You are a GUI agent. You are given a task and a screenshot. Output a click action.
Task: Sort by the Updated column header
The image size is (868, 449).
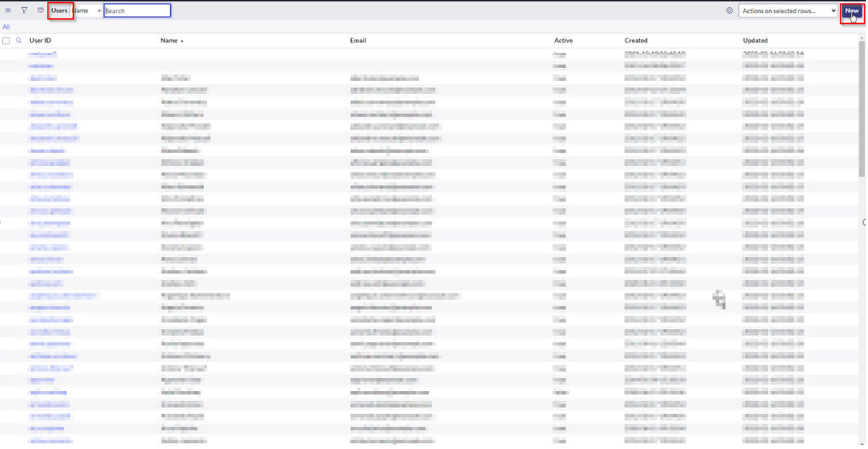click(755, 41)
